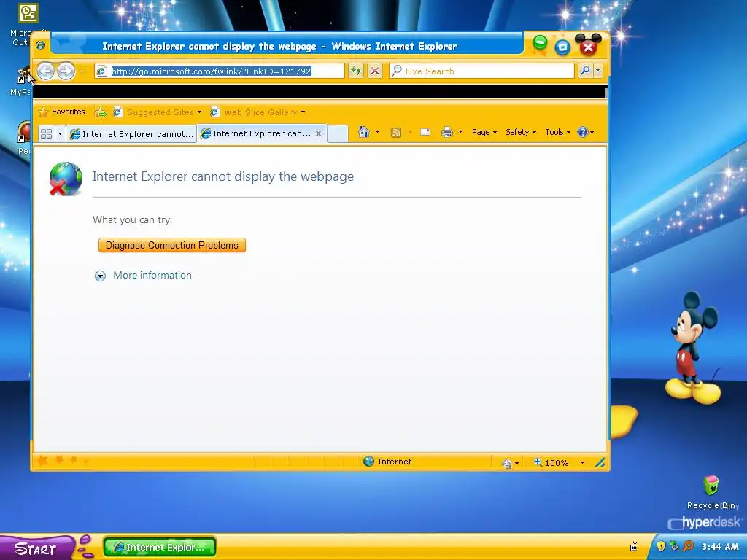This screenshot has width=747, height=560.
Task: Minimize window with green minus button
Action: [540, 43]
